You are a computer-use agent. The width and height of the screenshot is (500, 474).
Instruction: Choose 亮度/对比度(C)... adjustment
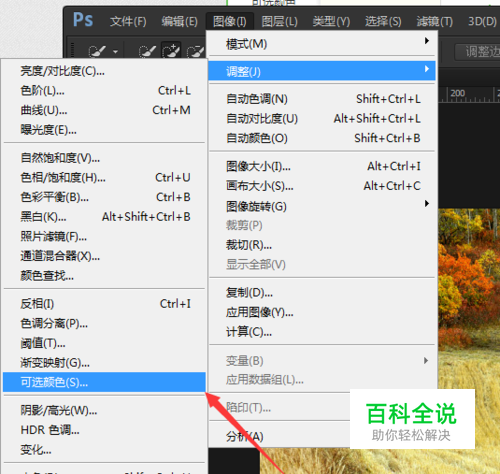tap(104, 71)
